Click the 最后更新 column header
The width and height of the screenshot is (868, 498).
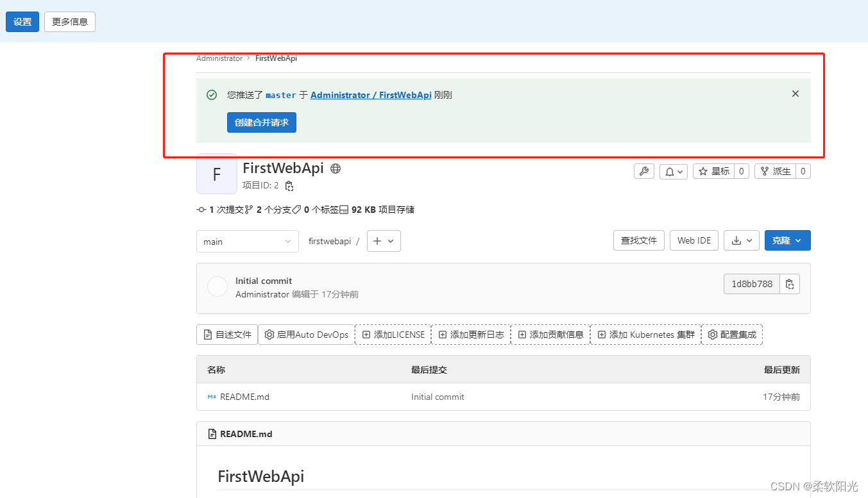point(782,370)
